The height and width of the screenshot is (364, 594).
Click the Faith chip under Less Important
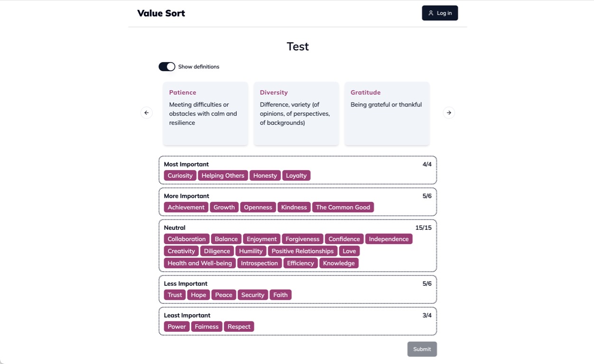click(280, 295)
